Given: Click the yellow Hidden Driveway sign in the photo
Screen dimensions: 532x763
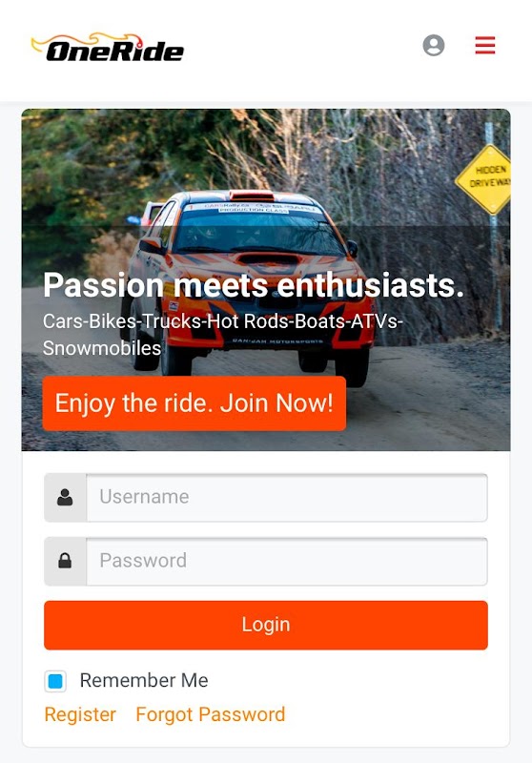Looking at the screenshot, I should 484,179.
